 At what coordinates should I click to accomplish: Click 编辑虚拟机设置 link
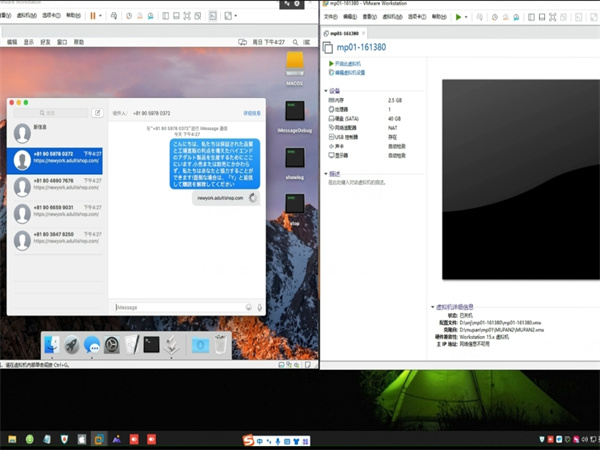pos(352,72)
